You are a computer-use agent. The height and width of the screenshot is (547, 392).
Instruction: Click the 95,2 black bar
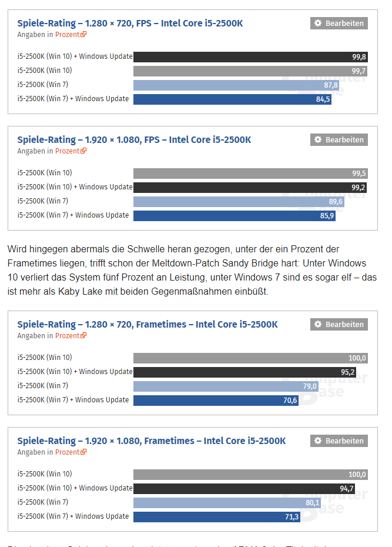[245, 372]
